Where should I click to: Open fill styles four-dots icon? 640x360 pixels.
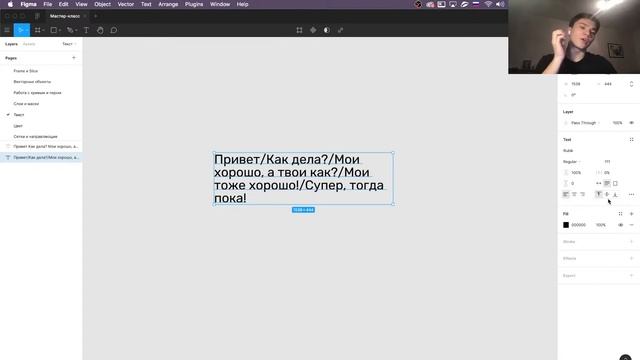(x=620, y=213)
